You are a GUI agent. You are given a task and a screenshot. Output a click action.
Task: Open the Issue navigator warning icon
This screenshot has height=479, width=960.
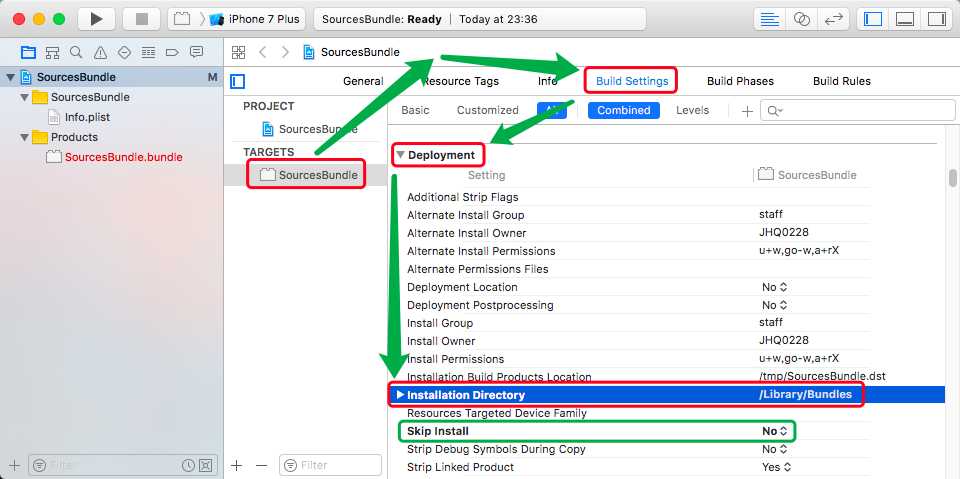(100, 53)
